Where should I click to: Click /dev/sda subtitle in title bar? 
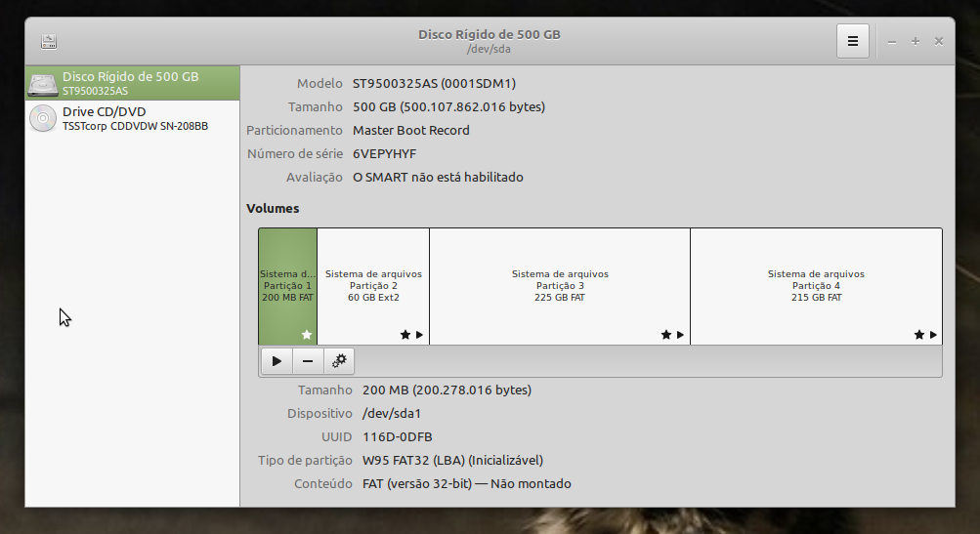489,49
